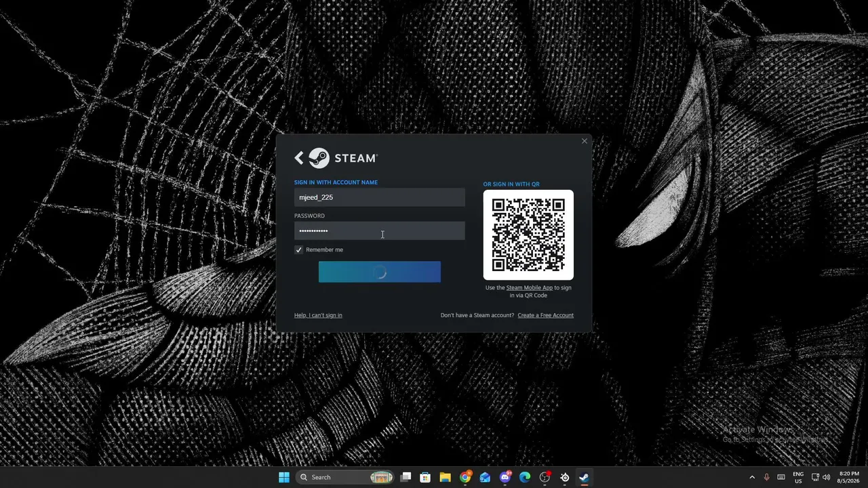This screenshot has width=868, height=488.
Task: Launch Microsoft Store from the taskbar
Action: pyautogui.click(x=425, y=477)
